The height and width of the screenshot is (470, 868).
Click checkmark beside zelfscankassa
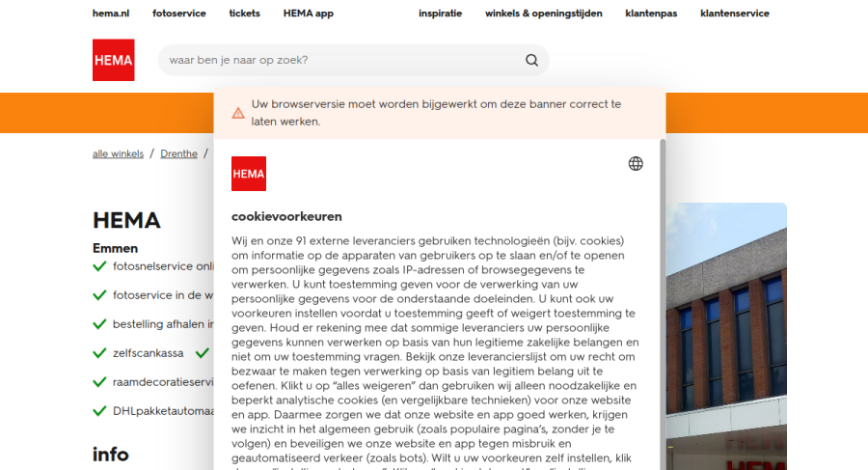(99, 353)
